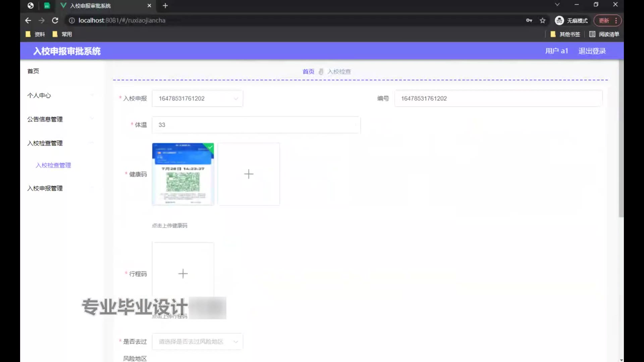Bookmark page with the star icon
This screenshot has height=362, width=644.
coord(542,20)
